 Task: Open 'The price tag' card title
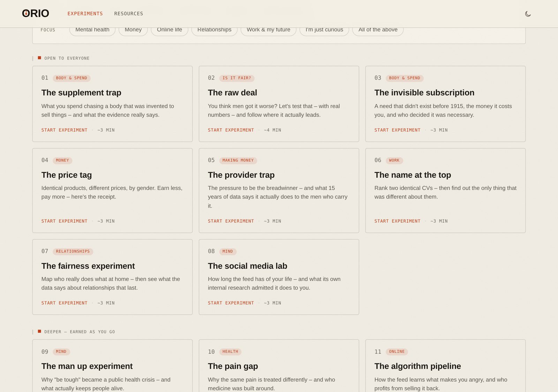point(67,175)
